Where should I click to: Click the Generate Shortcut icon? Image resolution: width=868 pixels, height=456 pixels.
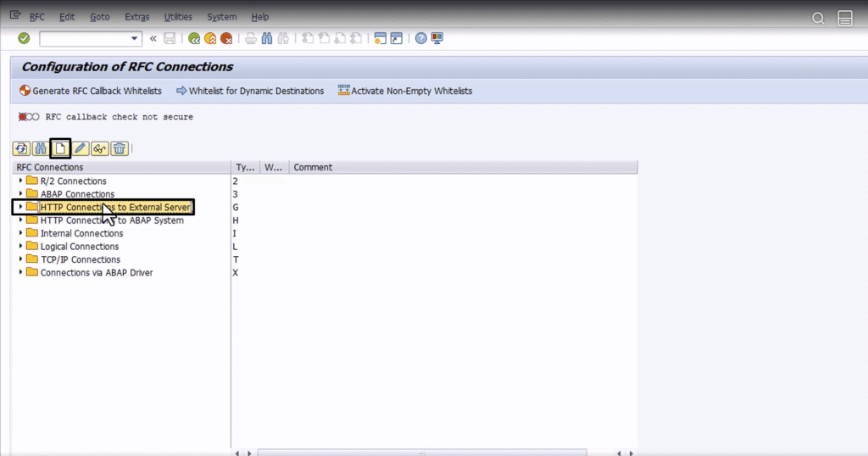[x=397, y=38]
